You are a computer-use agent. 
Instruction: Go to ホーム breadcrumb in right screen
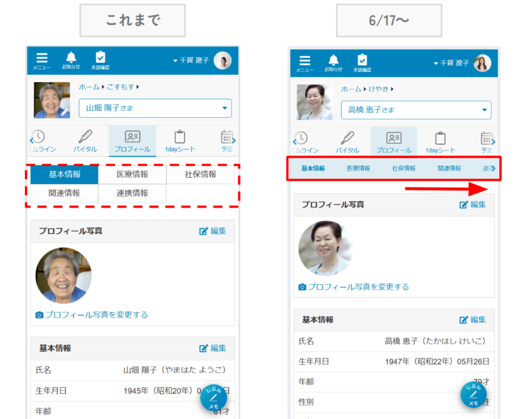point(351,89)
